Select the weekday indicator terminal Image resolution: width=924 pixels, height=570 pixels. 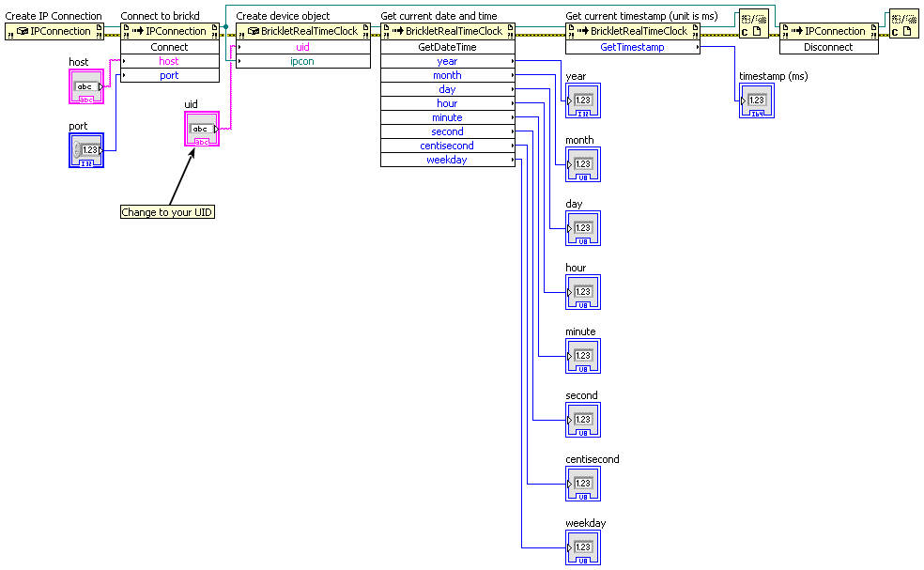(582, 547)
